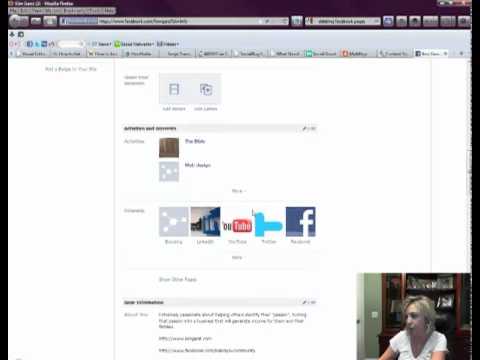The image size is (480, 360).
Task: Click the first website URL in About You
Action: click(185, 338)
